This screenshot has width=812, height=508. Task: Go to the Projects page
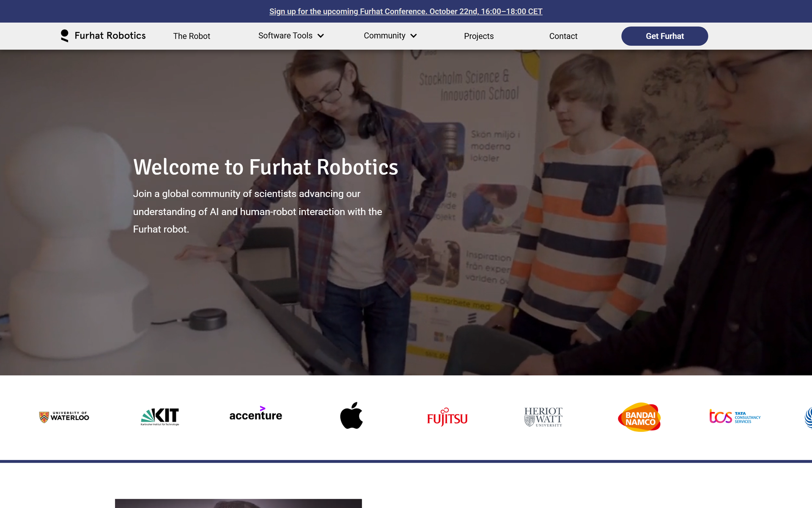479,36
